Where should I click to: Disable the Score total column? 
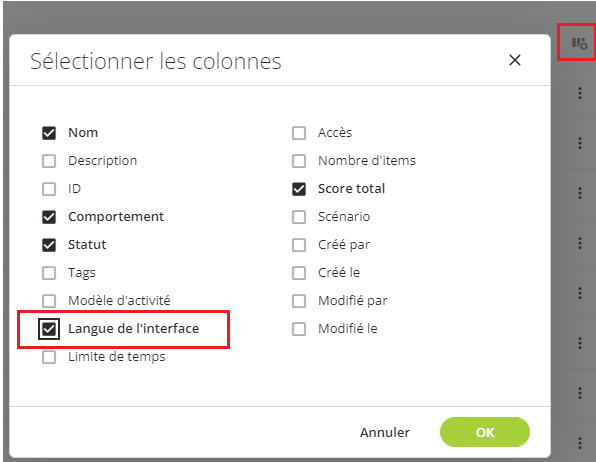coord(299,189)
